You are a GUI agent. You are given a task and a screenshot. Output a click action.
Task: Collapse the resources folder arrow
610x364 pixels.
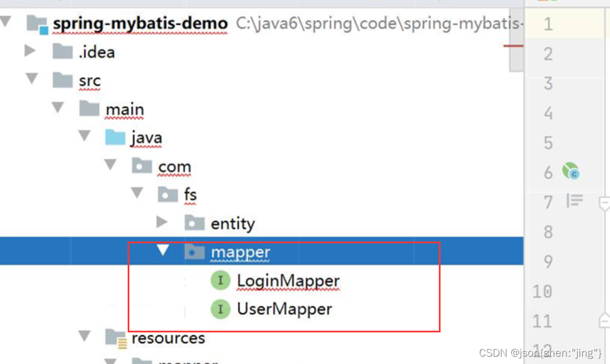pos(84,336)
